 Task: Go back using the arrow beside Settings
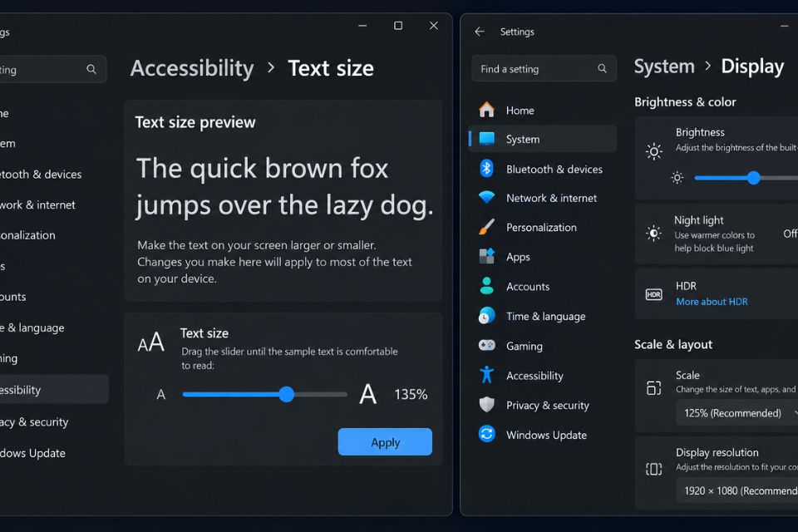(480, 32)
